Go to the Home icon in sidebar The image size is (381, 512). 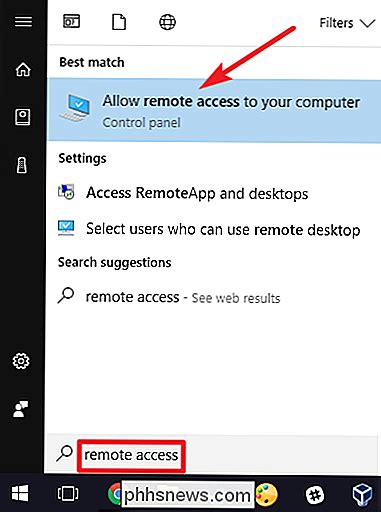[x=23, y=69]
